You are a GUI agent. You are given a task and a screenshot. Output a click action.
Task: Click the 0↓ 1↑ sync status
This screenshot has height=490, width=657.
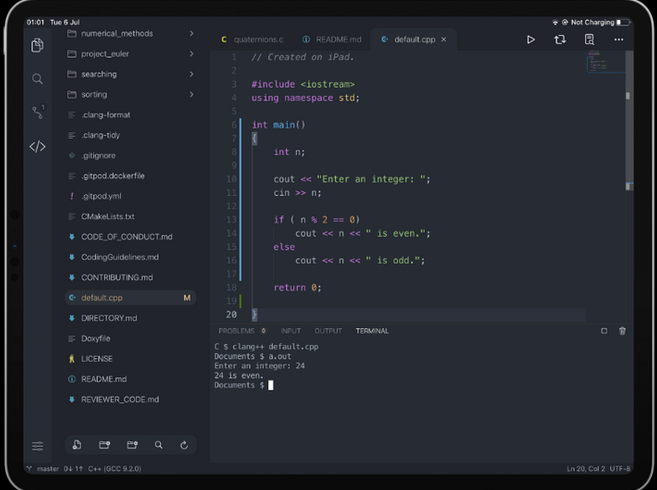73,469
